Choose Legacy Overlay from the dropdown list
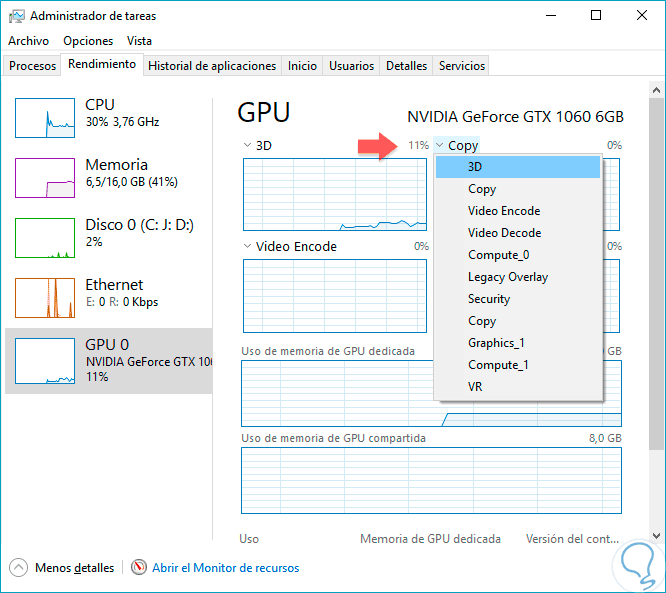 pos(508,277)
